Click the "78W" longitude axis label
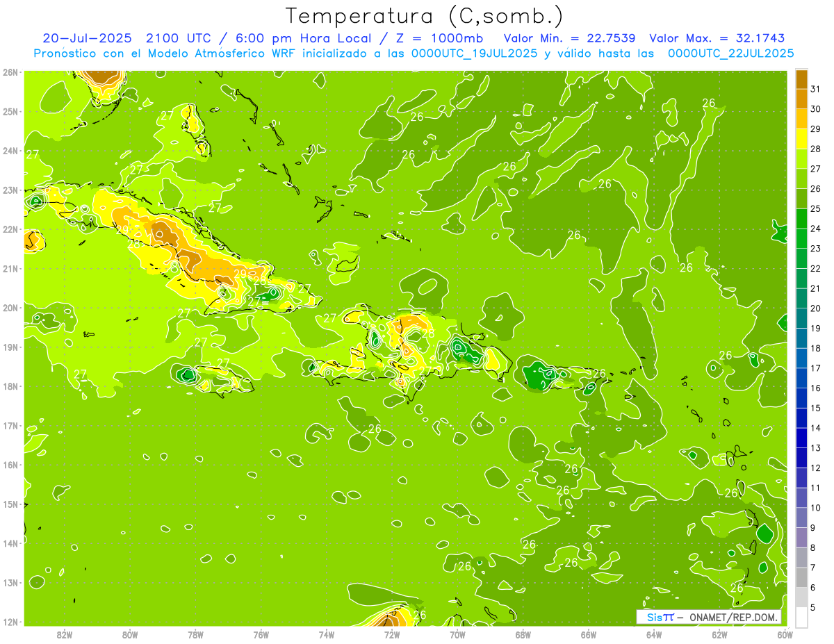The width and height of the screenshot is (834, 644). (195, 634)
